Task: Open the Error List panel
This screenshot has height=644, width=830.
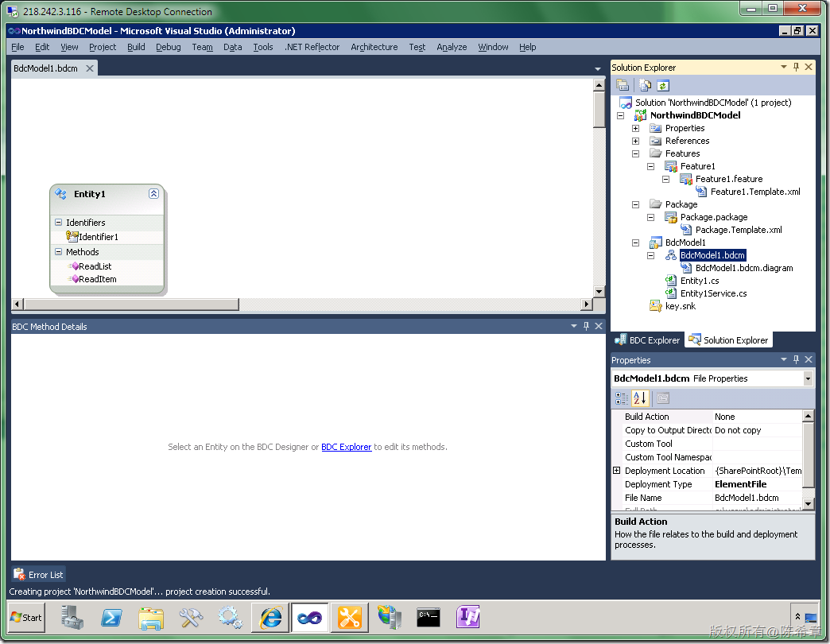Action: 38,574
